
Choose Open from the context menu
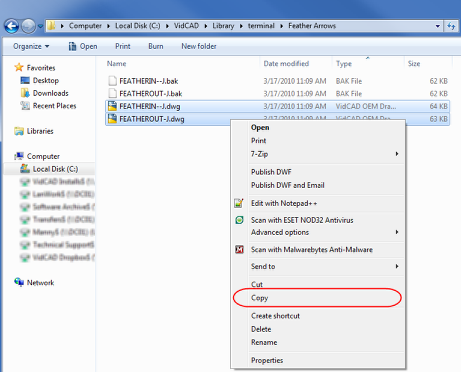(x=260, y=128)
